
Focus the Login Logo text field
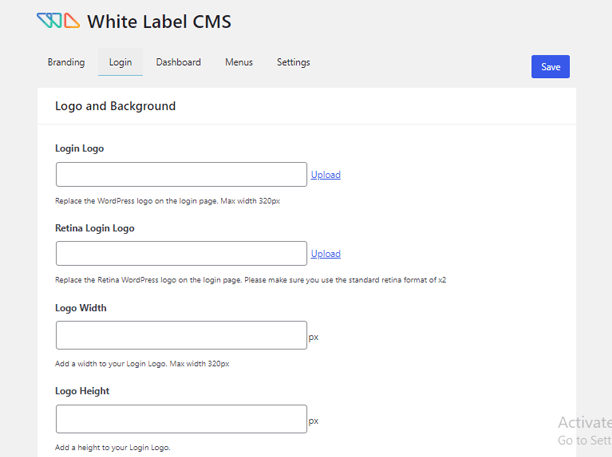tap(181, 175)
